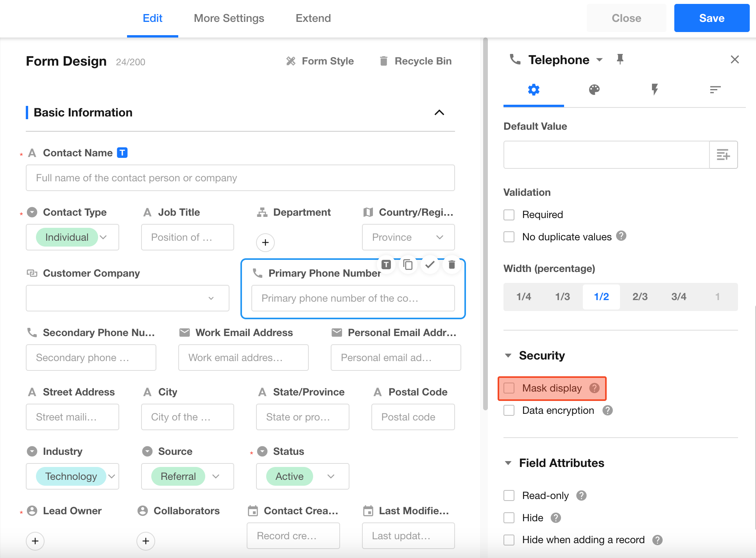Open the lightning bolt events tab

[x=655, y=90]
